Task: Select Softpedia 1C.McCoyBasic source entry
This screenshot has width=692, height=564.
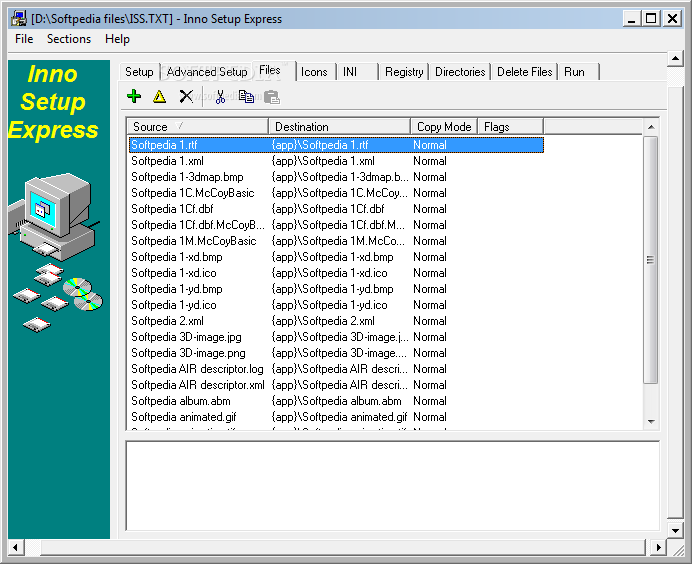Action: pyautogui.click(x=192, y=193)
